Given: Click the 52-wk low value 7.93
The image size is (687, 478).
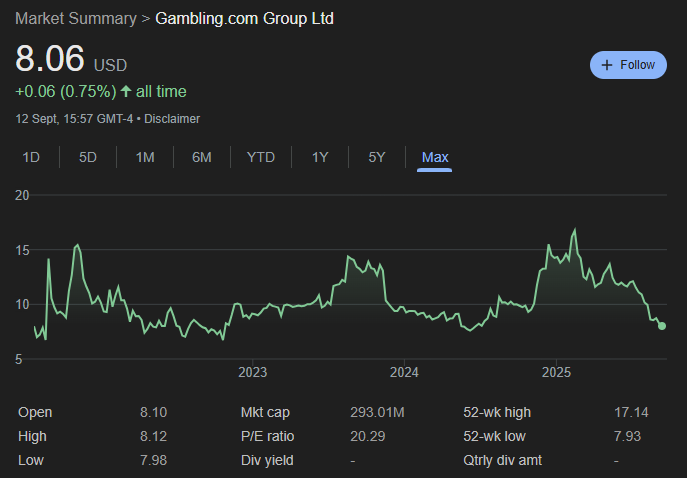Looking at the screenshot, I should click(627, 436).
